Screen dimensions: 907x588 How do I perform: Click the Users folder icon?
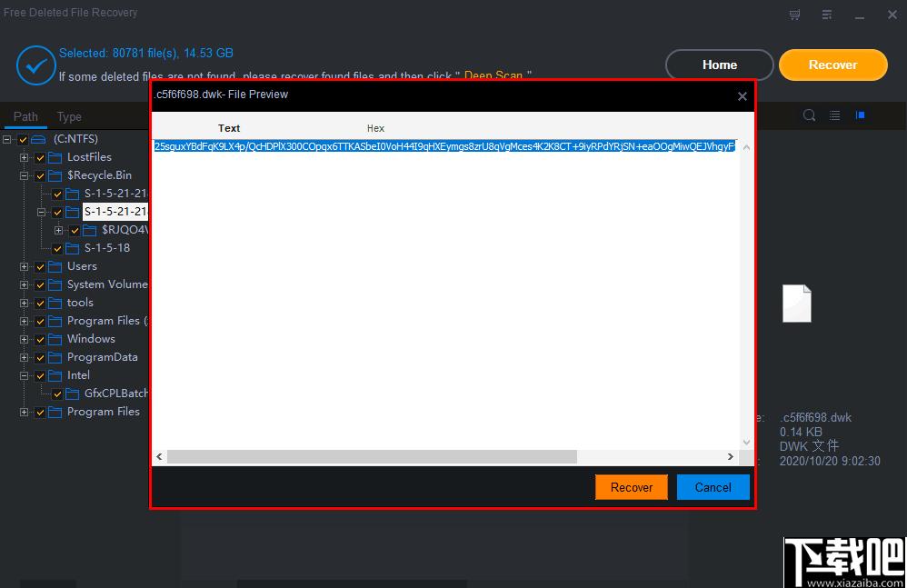click(x=55, y=266)
